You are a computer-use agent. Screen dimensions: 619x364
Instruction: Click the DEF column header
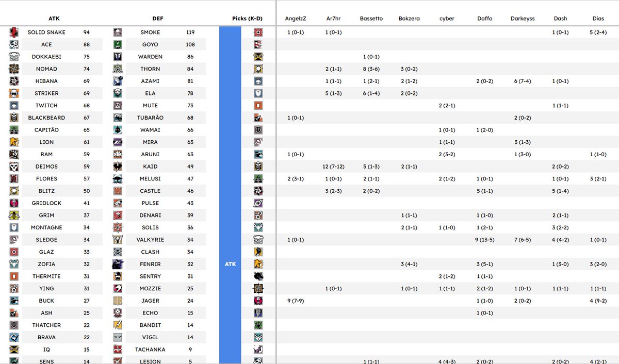point(157,19)
